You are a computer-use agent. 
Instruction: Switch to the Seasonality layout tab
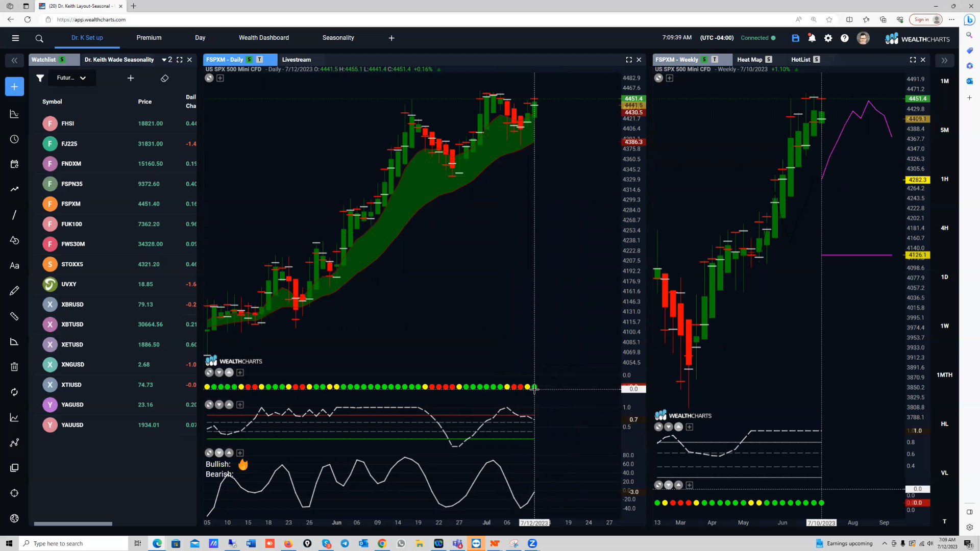tap(338, 38)
